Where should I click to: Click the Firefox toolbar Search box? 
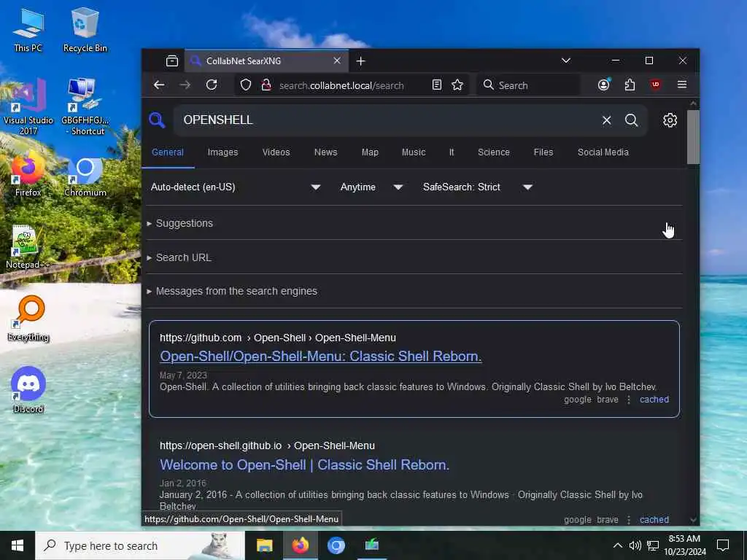529,85
